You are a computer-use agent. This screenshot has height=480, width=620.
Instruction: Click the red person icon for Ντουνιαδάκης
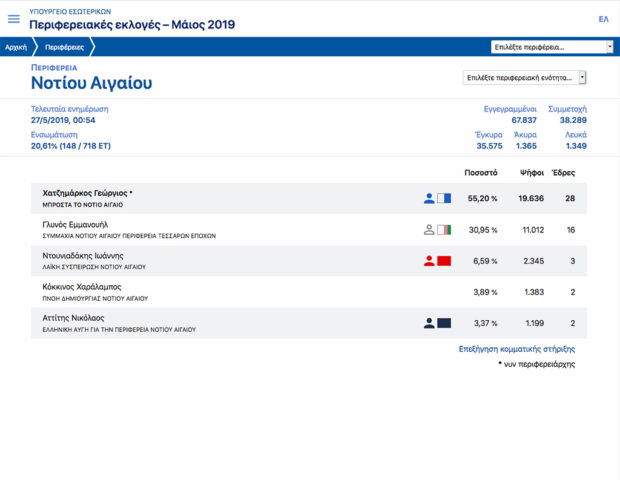pyautogui.click(x=429, y=261)
